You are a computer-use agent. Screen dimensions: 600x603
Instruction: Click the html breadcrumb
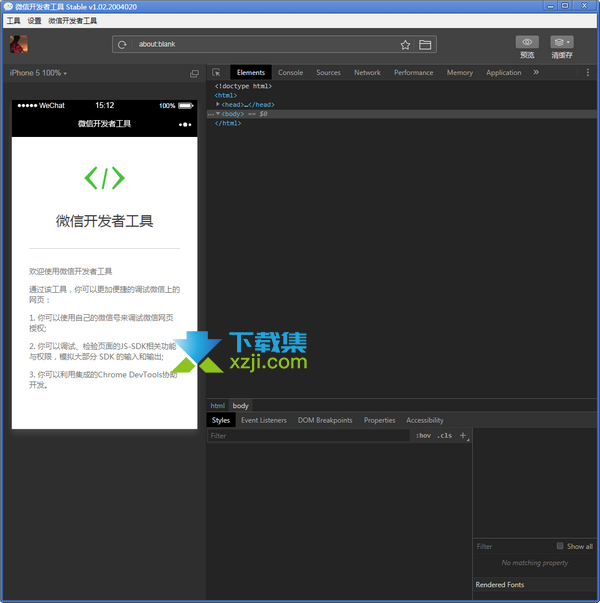coord(217,406)
